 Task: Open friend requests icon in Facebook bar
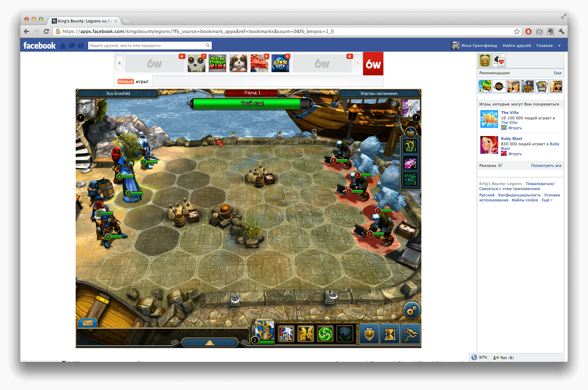[x=63, y=45]
